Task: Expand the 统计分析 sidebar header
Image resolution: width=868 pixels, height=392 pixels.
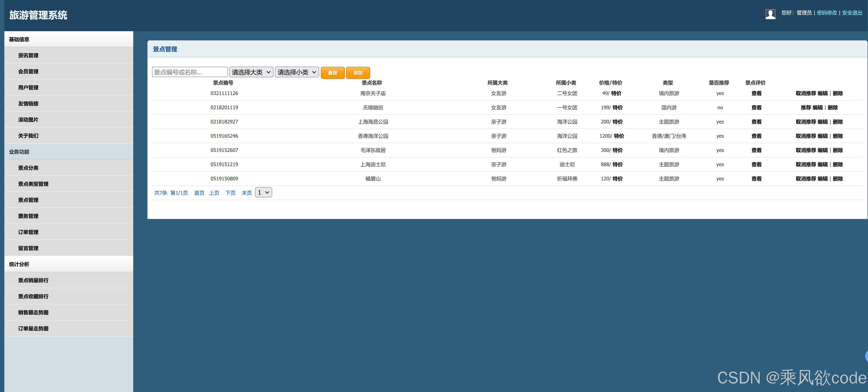Action: (x=19, y=264)
